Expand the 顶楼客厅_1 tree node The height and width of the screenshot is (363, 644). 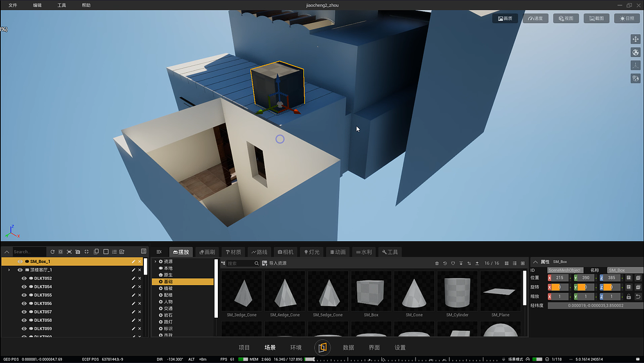(x=9, y=270)
